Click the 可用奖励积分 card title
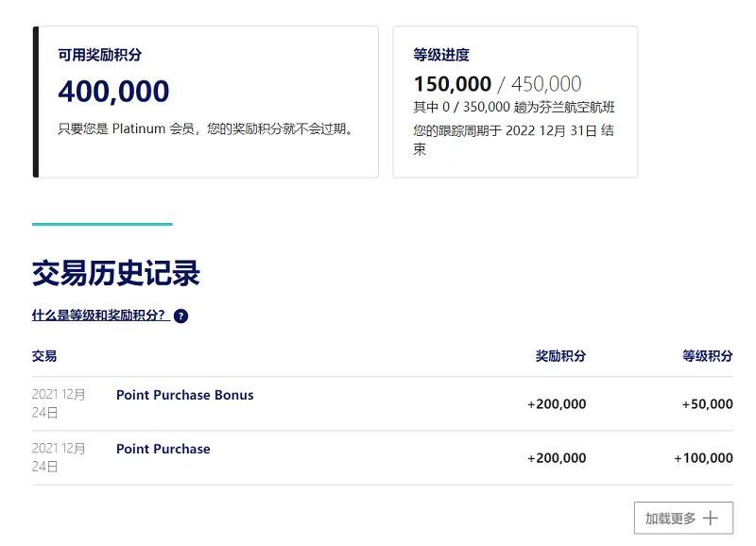Image resolution: width=756 pixels, height=546 pixels. 100,56
